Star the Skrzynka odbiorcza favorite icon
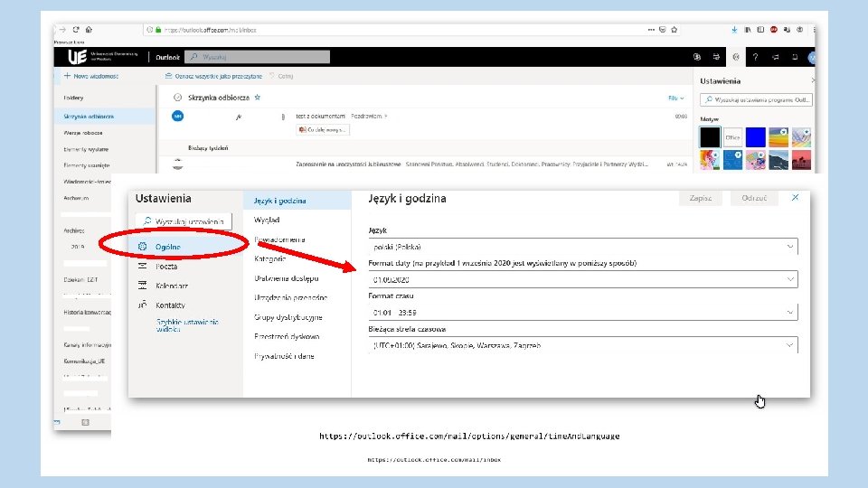Screen dimensions: 868x488 pyautogui.click(x=258, y=98)
